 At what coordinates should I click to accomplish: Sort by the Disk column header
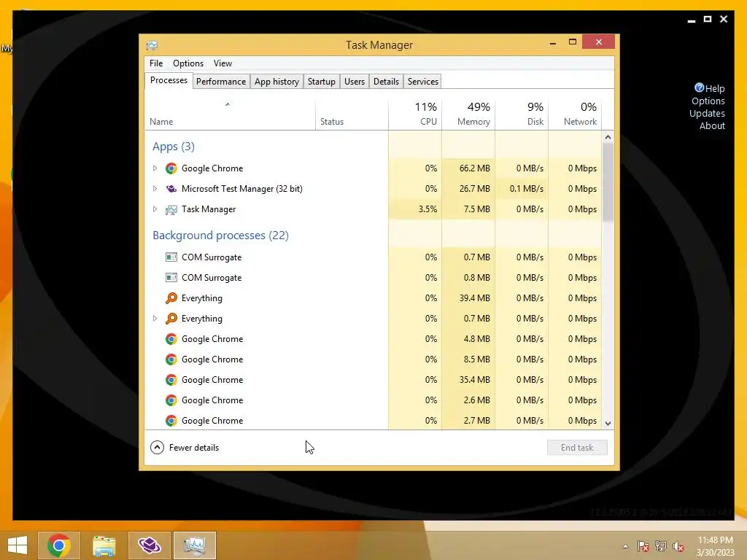pyautogui.click(x=522, y=114)
